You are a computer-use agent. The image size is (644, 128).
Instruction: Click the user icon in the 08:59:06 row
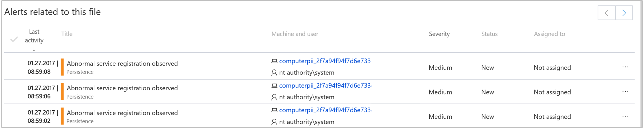tap(274, 97)
